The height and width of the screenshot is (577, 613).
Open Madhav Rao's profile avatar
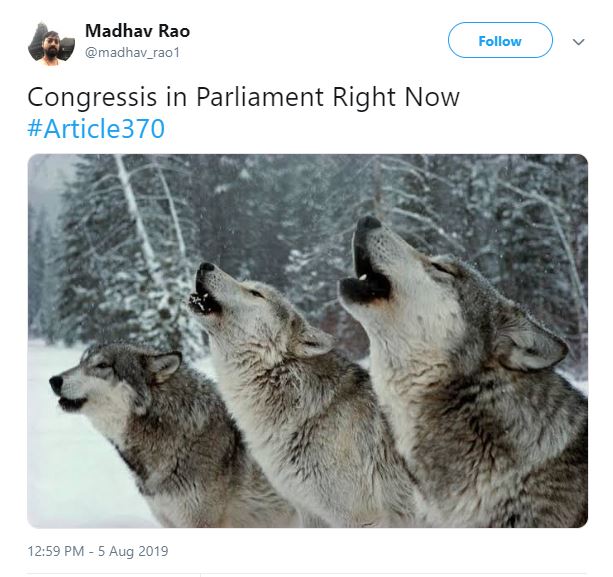coord(51,44)
